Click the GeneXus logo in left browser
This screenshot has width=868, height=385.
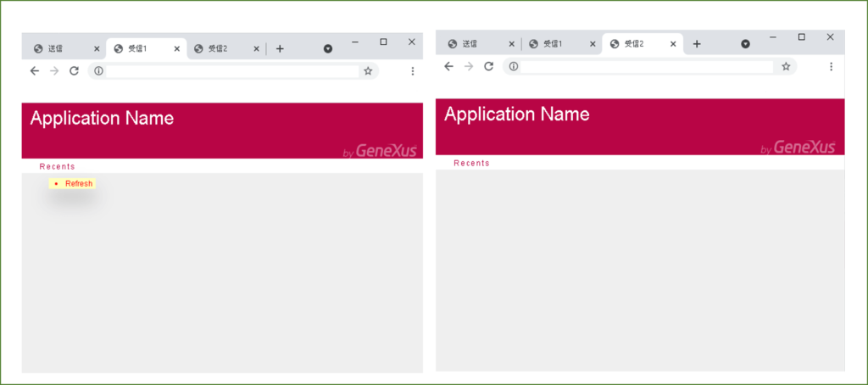click(380, 151)
